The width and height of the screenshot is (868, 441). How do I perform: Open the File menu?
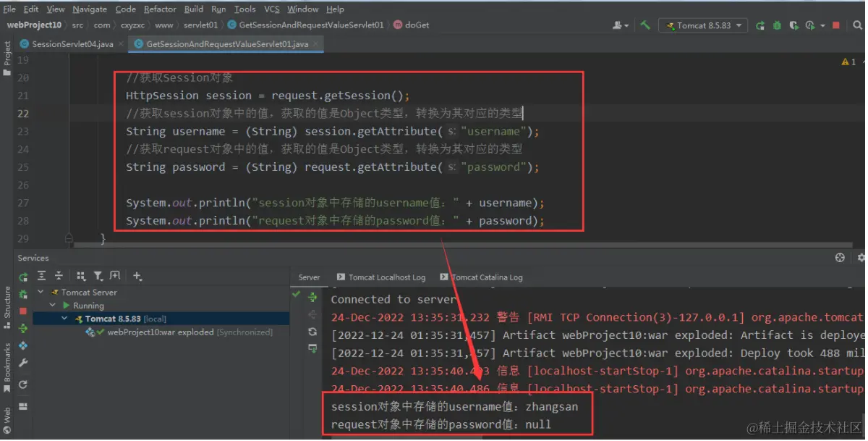[x=9, y=9]
